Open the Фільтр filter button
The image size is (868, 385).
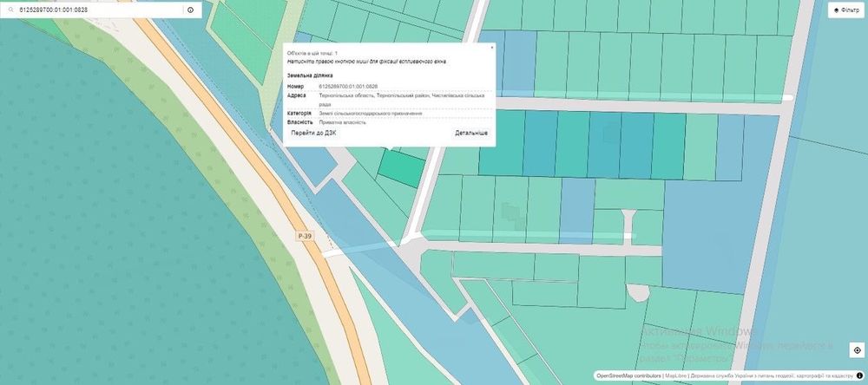[x=846, y=10]
